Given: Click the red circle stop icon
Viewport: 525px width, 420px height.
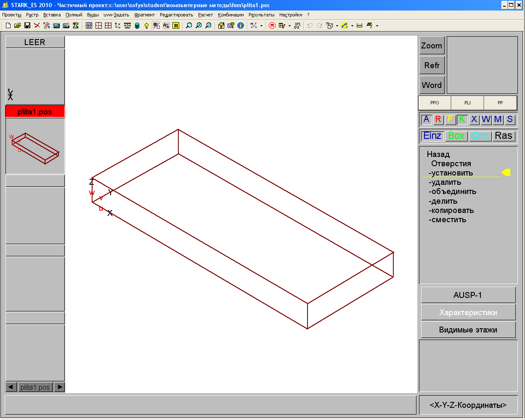Looking at the screenshot, I should click(x=272, y=26).
